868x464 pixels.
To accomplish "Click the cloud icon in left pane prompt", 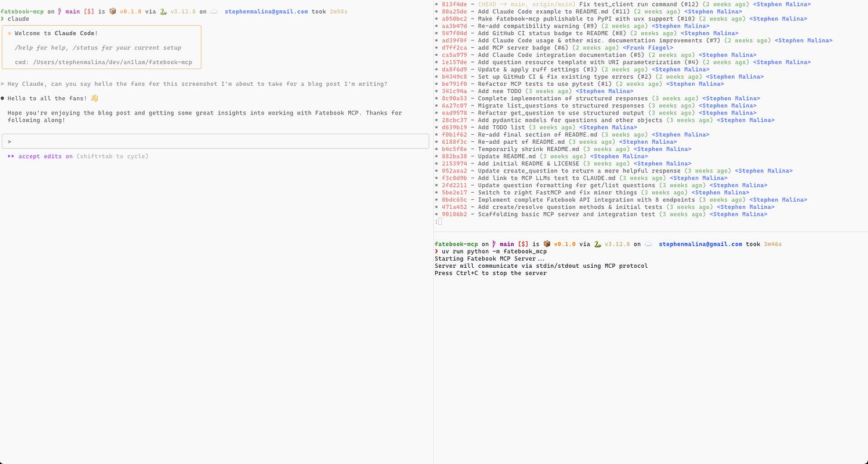I will pyautogui.click(x=214, y=11).
